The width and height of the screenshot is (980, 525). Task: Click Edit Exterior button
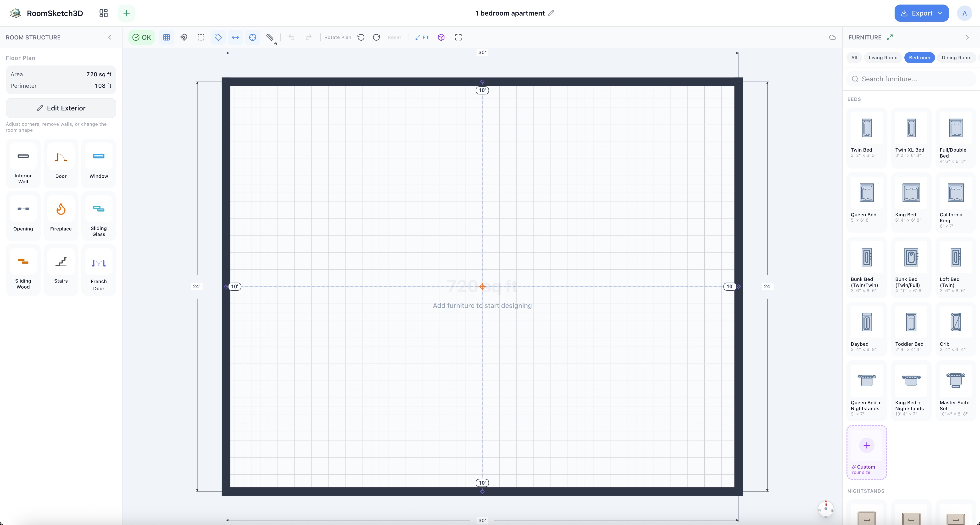tap(61, 108)
